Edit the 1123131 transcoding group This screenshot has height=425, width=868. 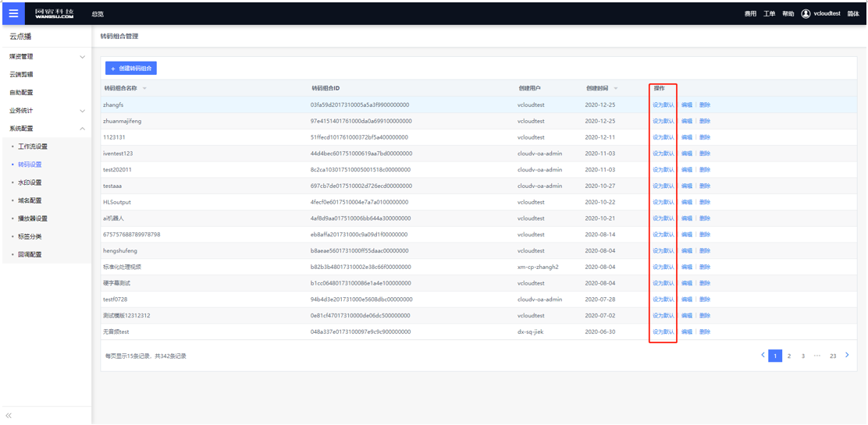(686, 137)
